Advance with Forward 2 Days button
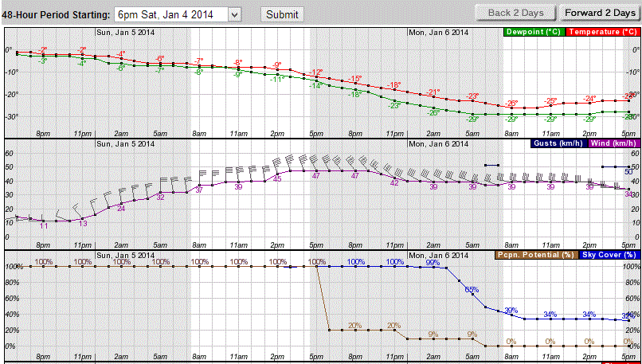 click(599, 13)
